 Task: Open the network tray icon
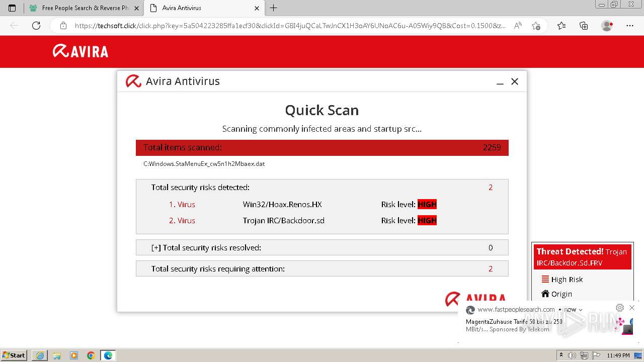pos(585,355)
